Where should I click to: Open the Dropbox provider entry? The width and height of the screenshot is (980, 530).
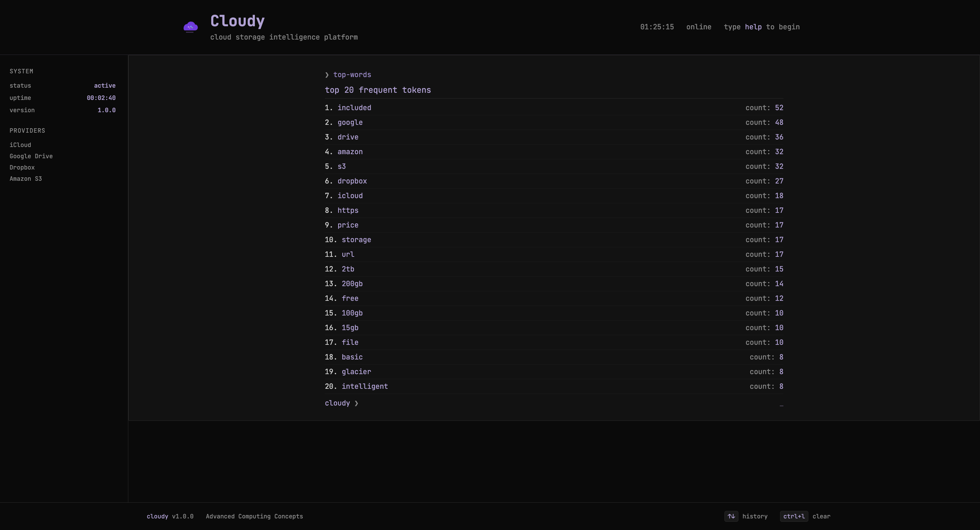22,167
